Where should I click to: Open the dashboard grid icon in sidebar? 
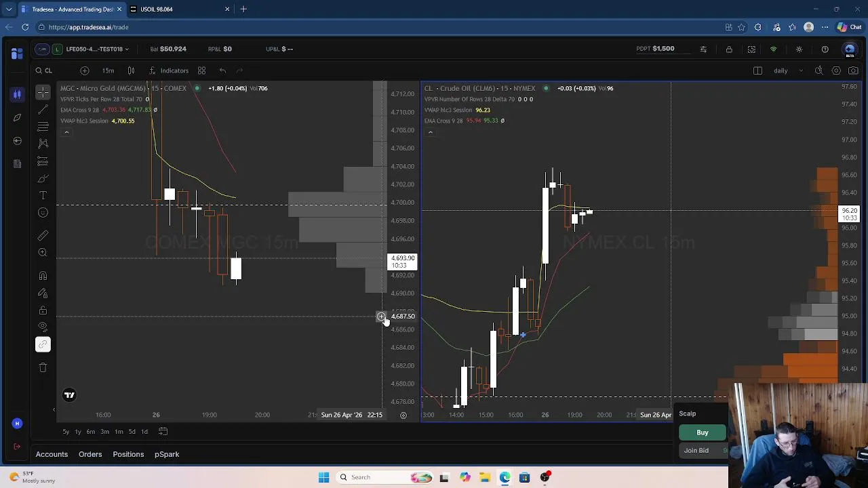pos(17,53)
